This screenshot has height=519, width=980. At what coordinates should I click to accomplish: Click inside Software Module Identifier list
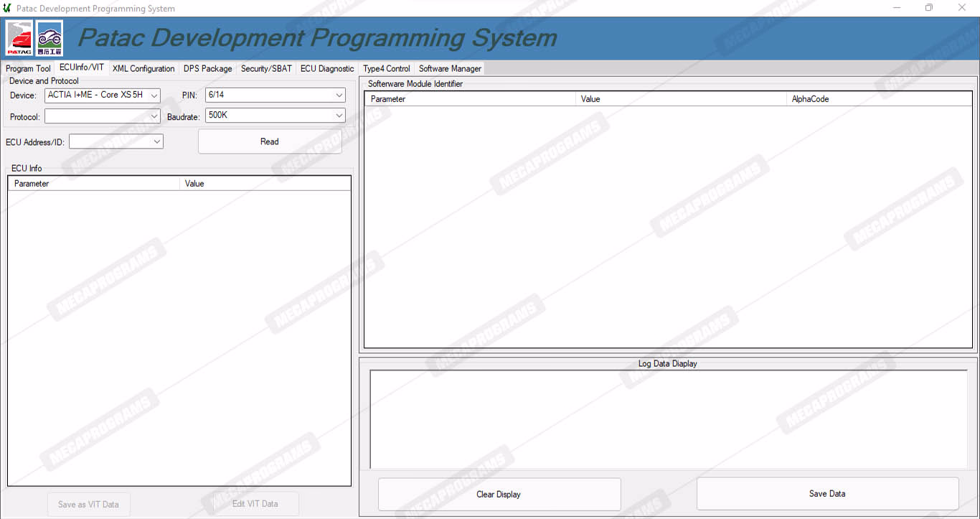click(668, 226)
